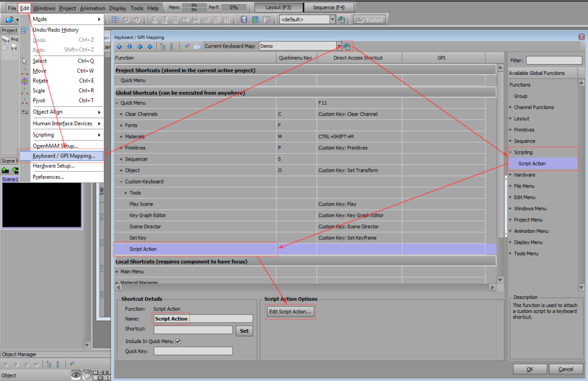Toggle object visibility eye in Object Manager
Screen dimensions: 588x381
click(76, 375)
